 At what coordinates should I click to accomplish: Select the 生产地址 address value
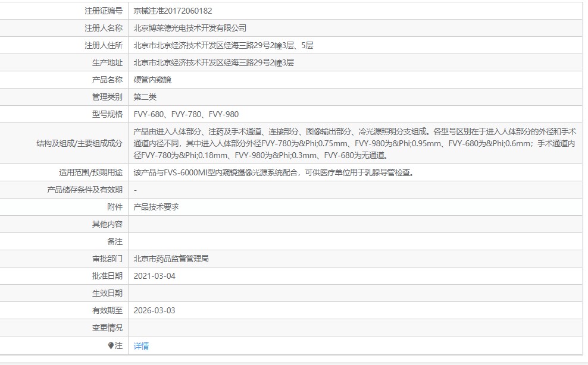(214, 62)
